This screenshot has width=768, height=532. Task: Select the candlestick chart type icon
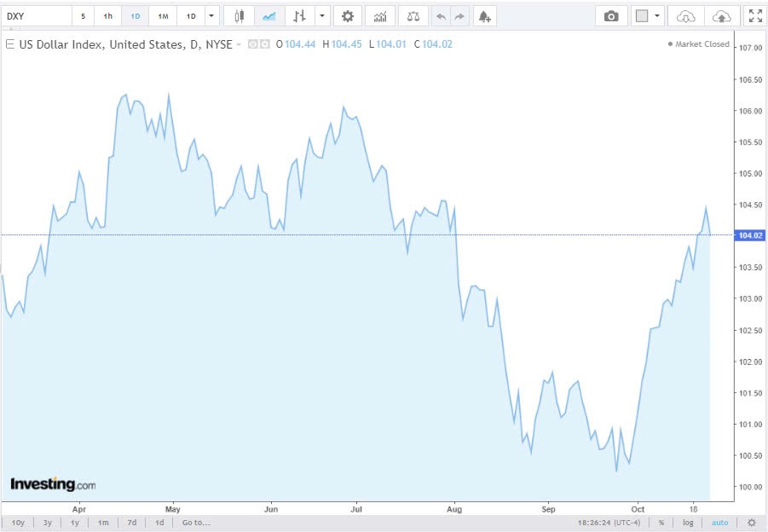coord(238,15)
